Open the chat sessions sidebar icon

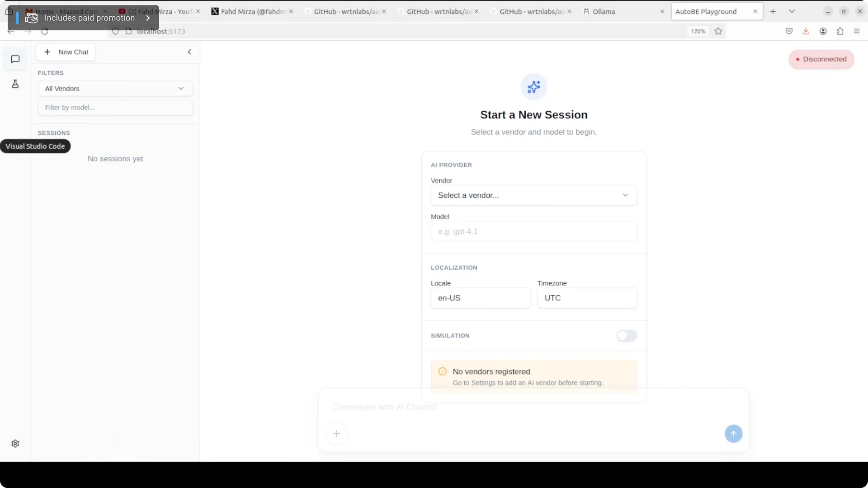[x=15, y=59]
